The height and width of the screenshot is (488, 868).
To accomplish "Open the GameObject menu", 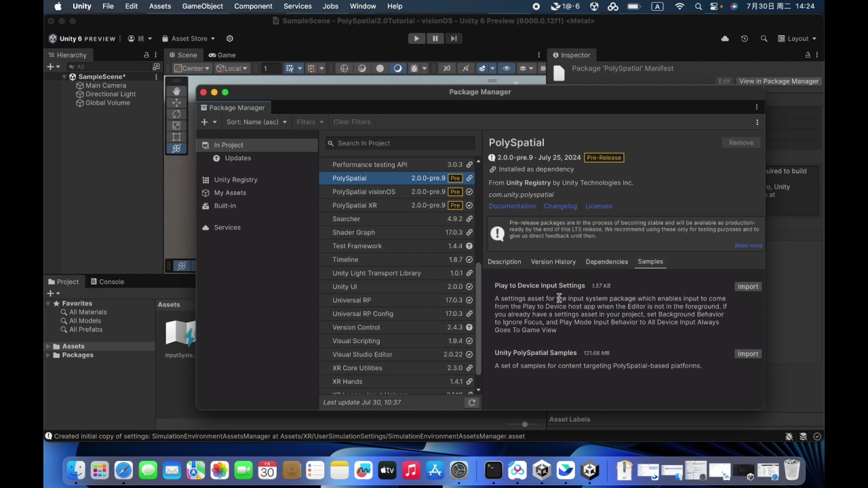I will coord(202,6).
